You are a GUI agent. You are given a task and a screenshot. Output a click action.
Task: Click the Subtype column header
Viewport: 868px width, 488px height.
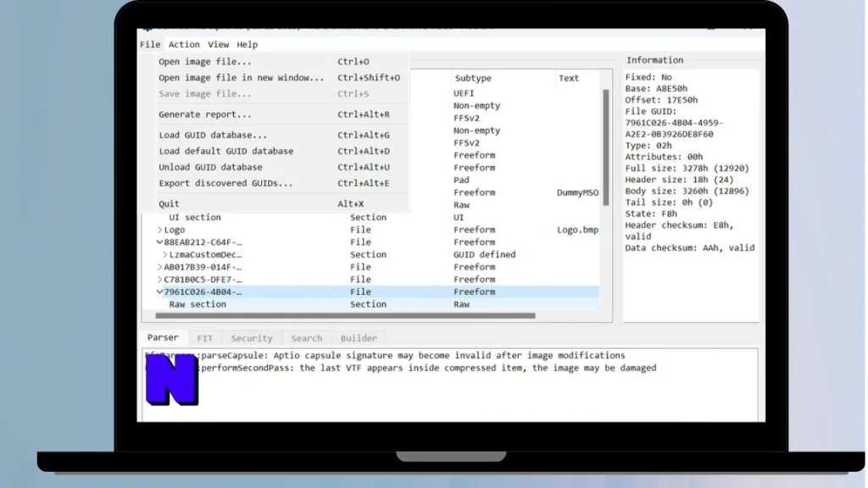pyautogui.click(x=503, y=78)
